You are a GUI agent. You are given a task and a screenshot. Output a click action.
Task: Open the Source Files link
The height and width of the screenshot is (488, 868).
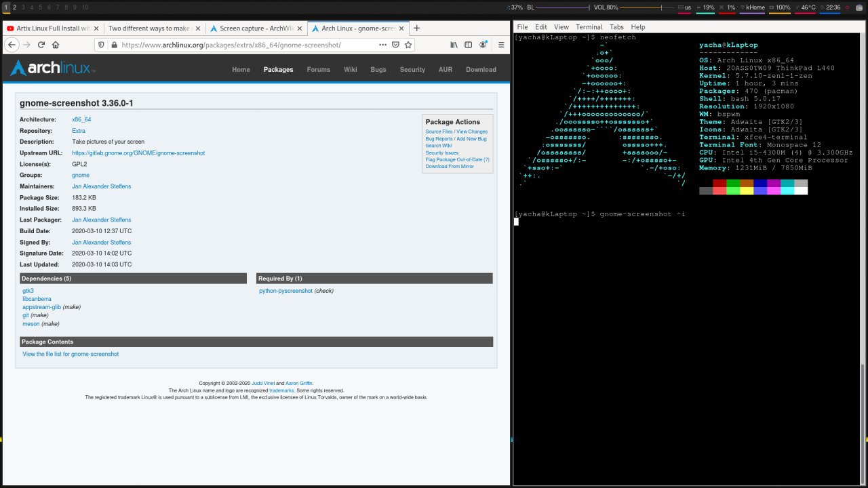coord(439,131)
